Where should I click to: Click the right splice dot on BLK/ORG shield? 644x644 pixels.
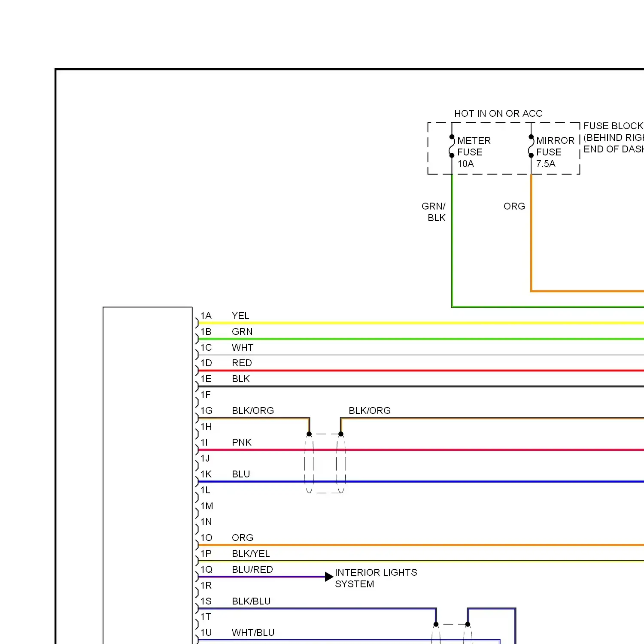(x=341, y=434)
